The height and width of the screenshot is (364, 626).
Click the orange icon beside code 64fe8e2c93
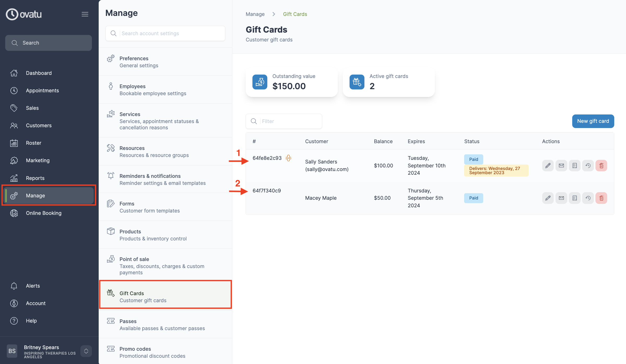[x=288, y=158]
